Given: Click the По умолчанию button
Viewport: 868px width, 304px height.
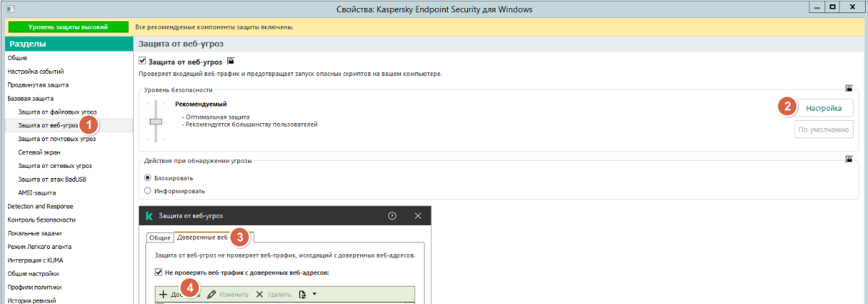Looking at the screenshot, I should [824, 130].
